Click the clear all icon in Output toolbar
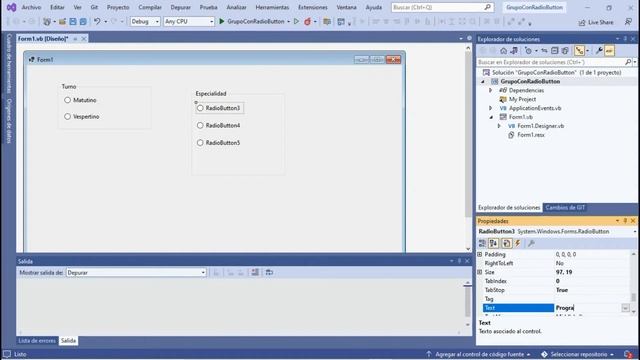Image resolution: width=640 pixels, height=360 pixels. click(x=255, y=272)
